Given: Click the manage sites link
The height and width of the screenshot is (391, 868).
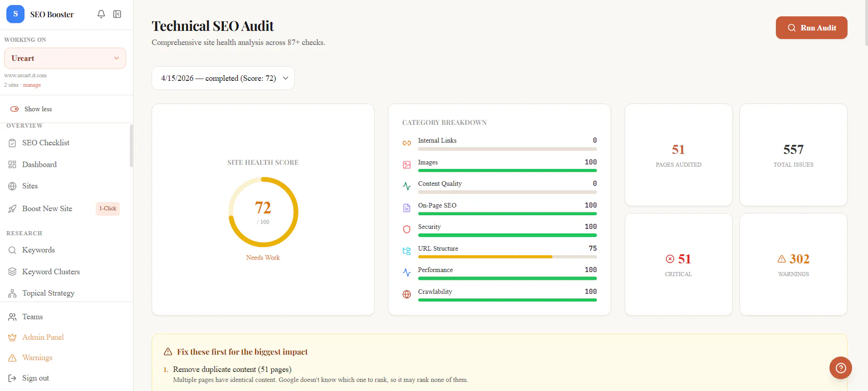Looking at the screenshot, I should point(32,85).
